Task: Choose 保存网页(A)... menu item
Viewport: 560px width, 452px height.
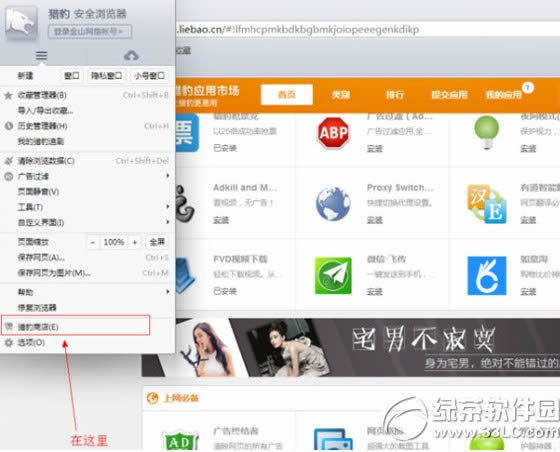Action: click(88, 257)
